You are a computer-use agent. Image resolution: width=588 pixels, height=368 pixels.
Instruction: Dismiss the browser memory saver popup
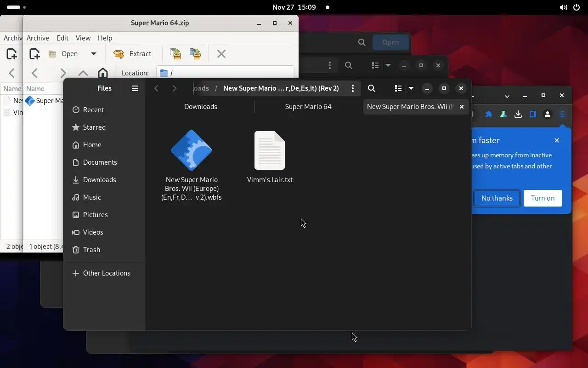(x=557, y=140)
